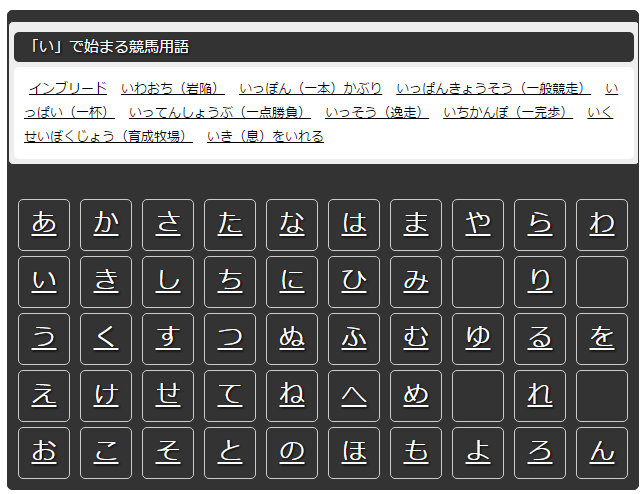Click the え kana button
This screenshot has width=644, height=494.
(44, 396)
